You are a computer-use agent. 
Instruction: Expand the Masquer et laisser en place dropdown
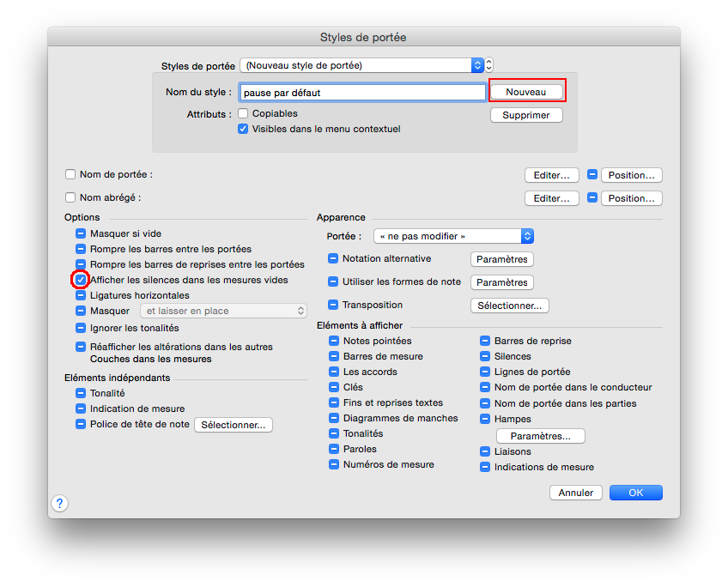tap(223, 311)
